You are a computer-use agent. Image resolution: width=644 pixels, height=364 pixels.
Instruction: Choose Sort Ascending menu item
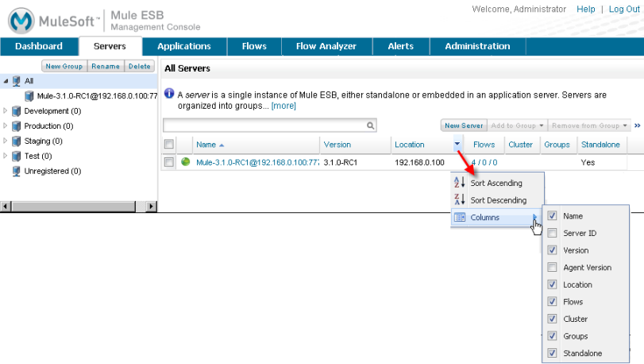point(497,183)
